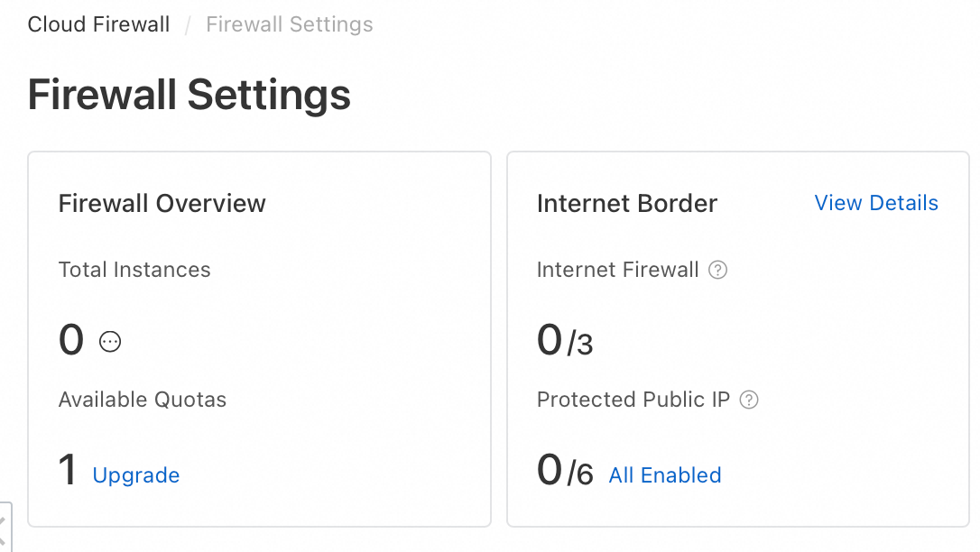Click the Total Instances label
980x552 pixels.
(134, 270)
